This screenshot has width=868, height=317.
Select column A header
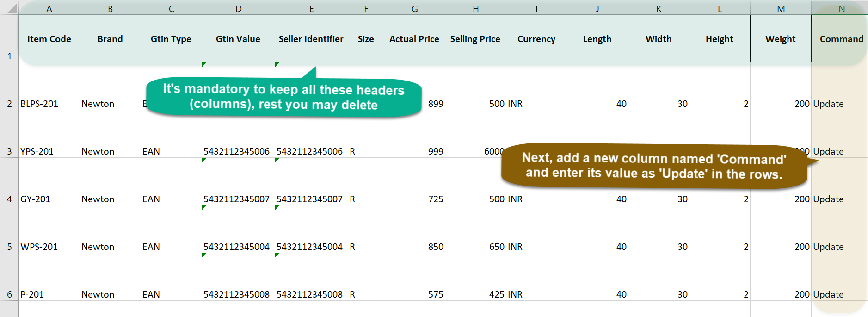tap(49, 8)
